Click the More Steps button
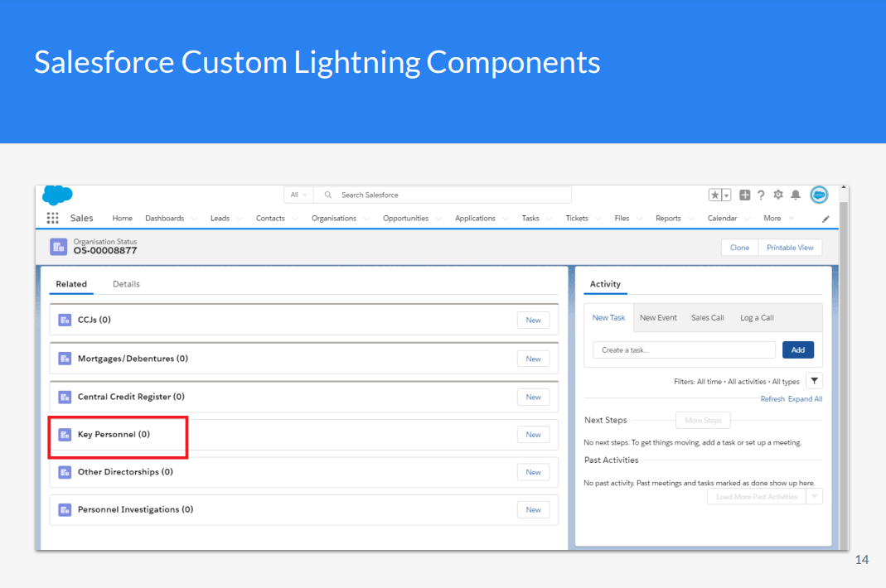This screenshot has height=588, width=886. tap(703, 420)
